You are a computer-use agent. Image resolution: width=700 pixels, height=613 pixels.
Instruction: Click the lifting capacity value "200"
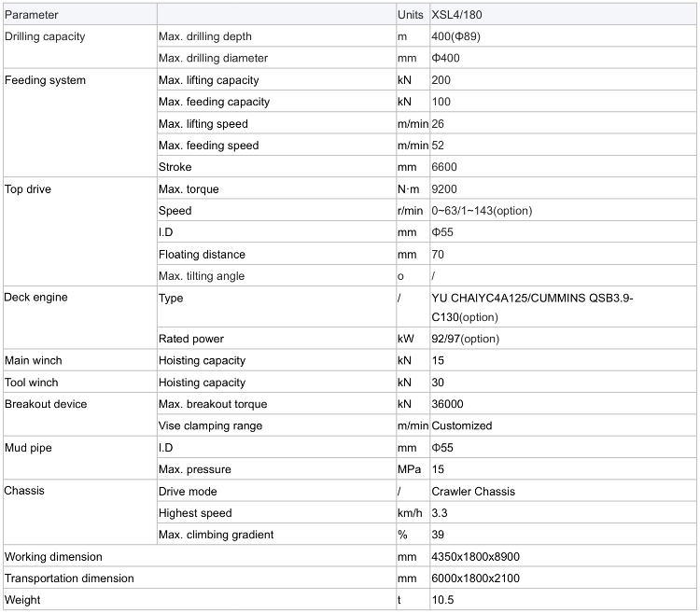coord(441,80)
